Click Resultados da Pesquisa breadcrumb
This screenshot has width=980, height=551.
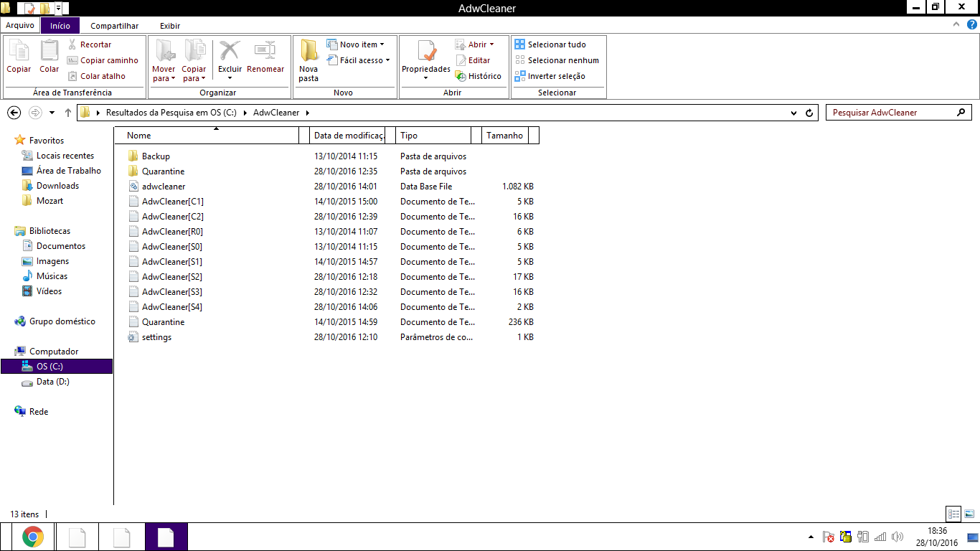[171, 113]
